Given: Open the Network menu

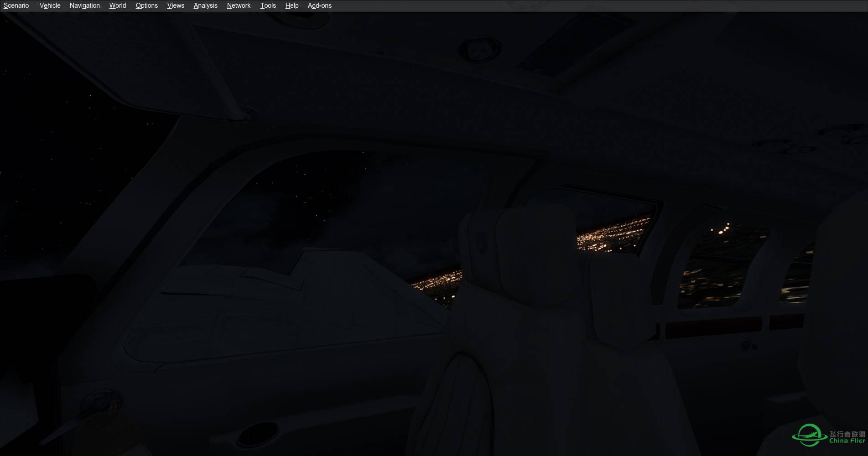Looking at the screenshot, I should tap(239, 5).
